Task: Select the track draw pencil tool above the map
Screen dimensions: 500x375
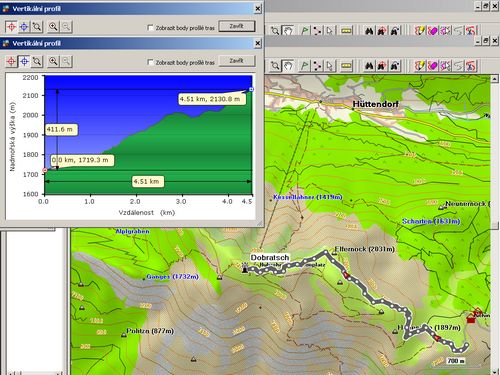Action: coord(420,66)
